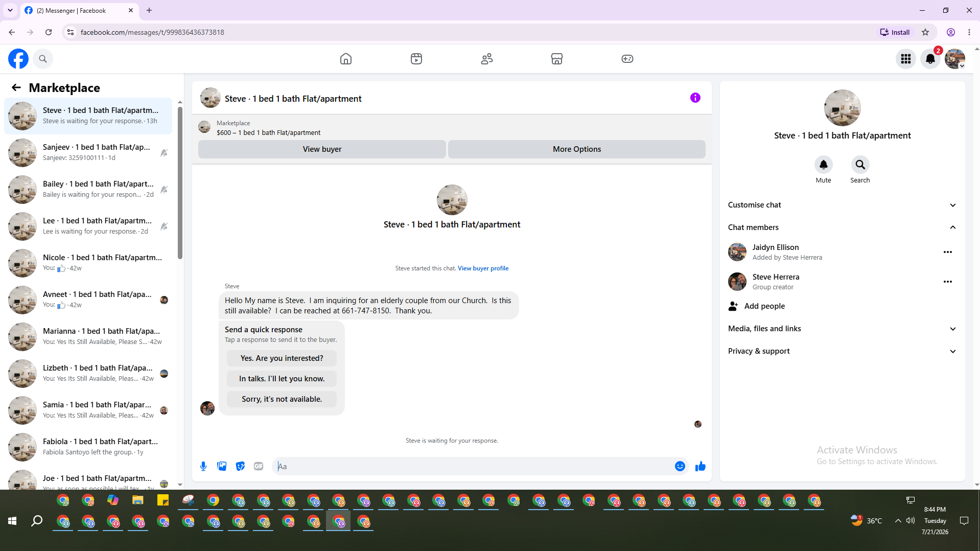The height and width of the screenshot is (551, 980).
Task: Click the More Options button
Action: point(577,149)
